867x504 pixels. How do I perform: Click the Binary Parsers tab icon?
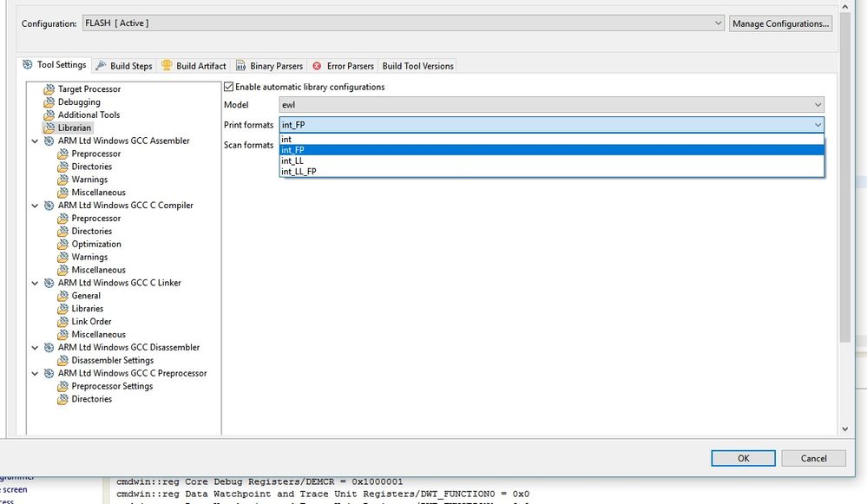240,66
